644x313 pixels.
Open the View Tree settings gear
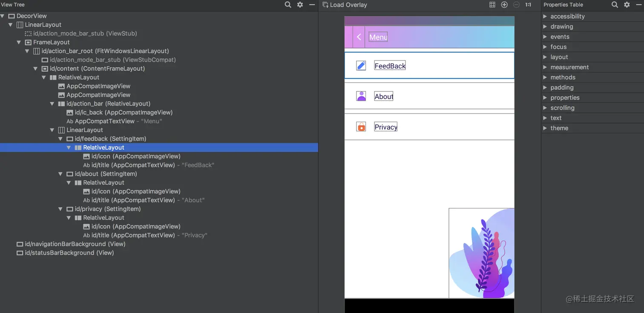[x=300, y=5]
